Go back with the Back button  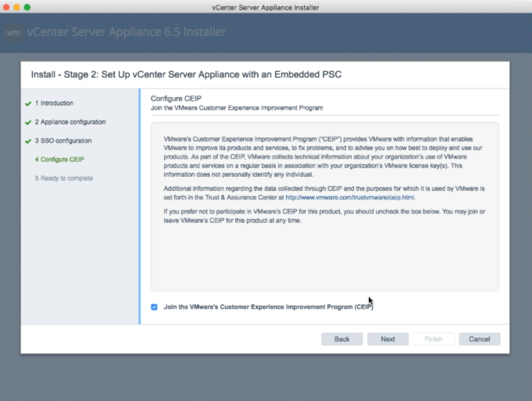pyautogui.click(x=342, y=339)
